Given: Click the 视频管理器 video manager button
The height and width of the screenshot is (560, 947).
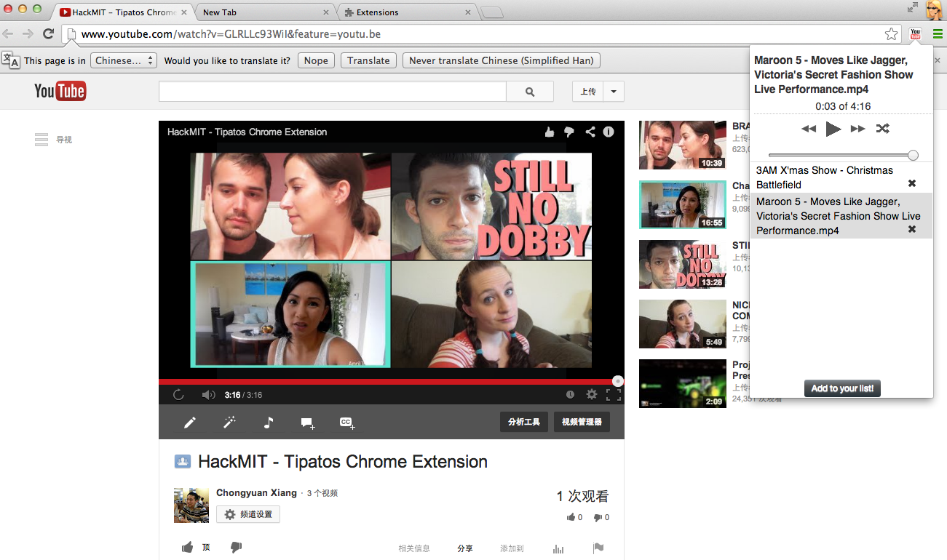Looking at the screenshot, I should tap(582, 422).
